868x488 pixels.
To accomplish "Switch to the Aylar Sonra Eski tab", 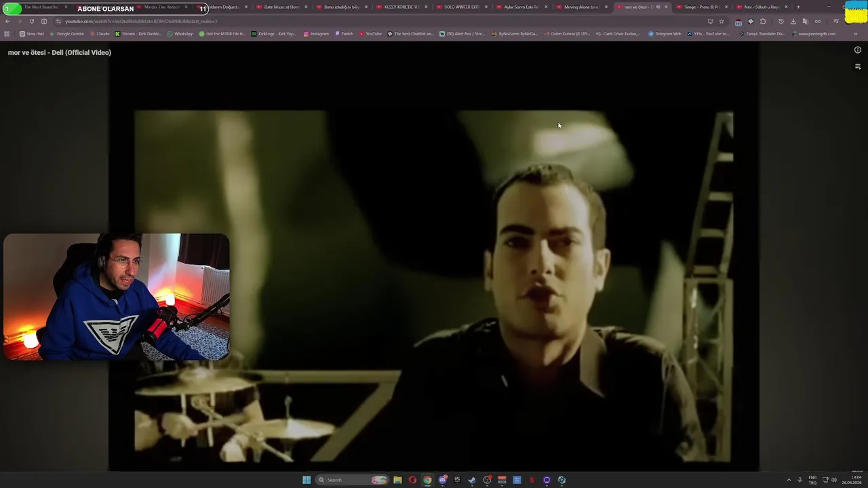I will (x=520, y=7).
